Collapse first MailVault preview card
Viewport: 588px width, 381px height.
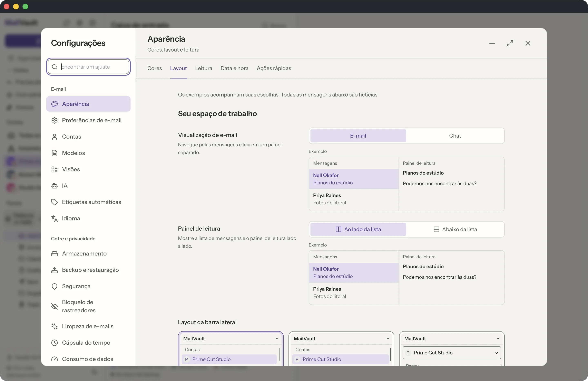click(277, 338)
